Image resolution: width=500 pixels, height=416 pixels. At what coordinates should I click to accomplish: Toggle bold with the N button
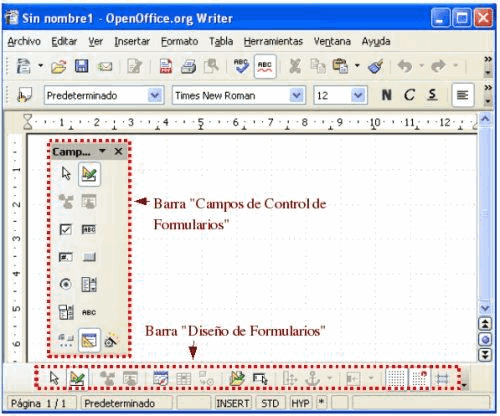[x=386, y=95]
